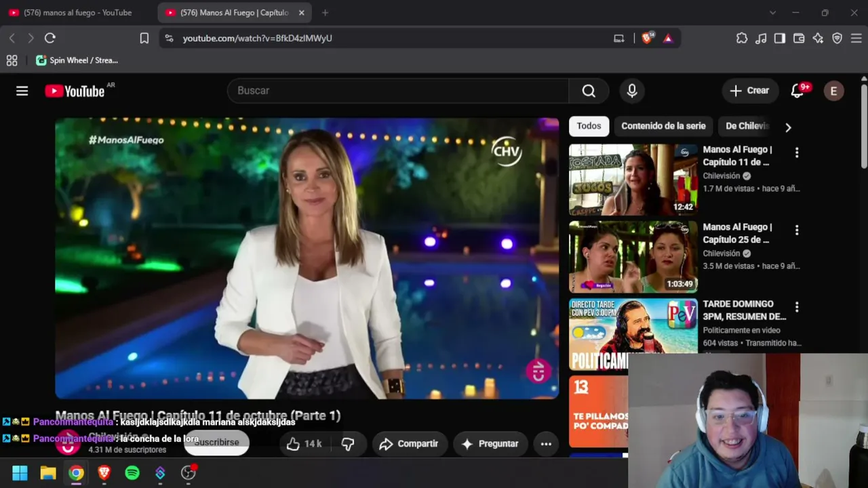Open the YouTube guide hamburger menu
The height and width of the screenshot is (488, 868).
pyautogui.click(x=22, y=91)
